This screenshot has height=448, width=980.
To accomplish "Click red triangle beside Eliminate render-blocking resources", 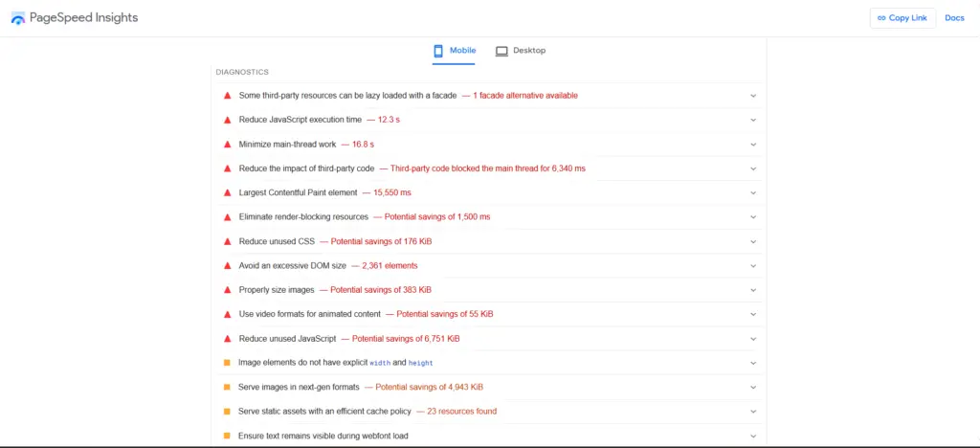I will [228, 216].
